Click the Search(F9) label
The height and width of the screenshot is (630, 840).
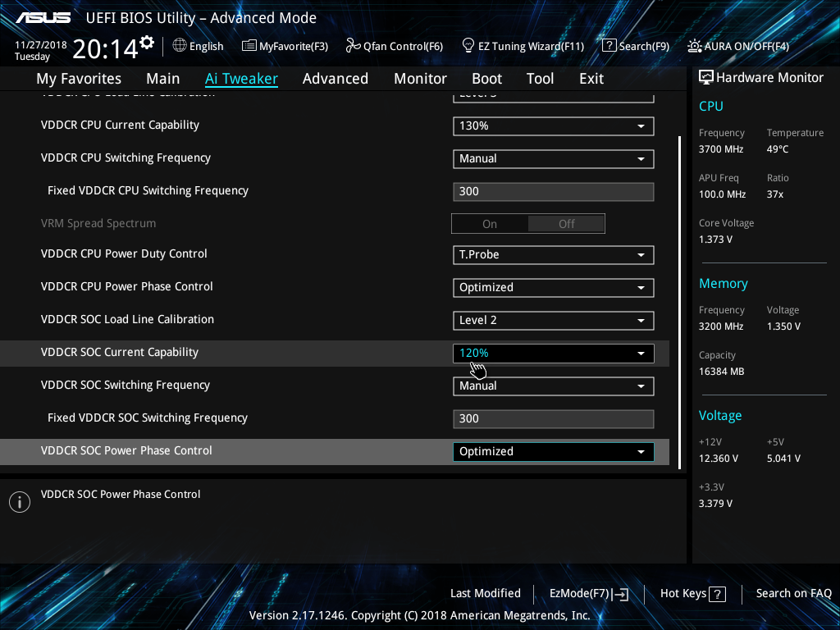pos(645,46)
